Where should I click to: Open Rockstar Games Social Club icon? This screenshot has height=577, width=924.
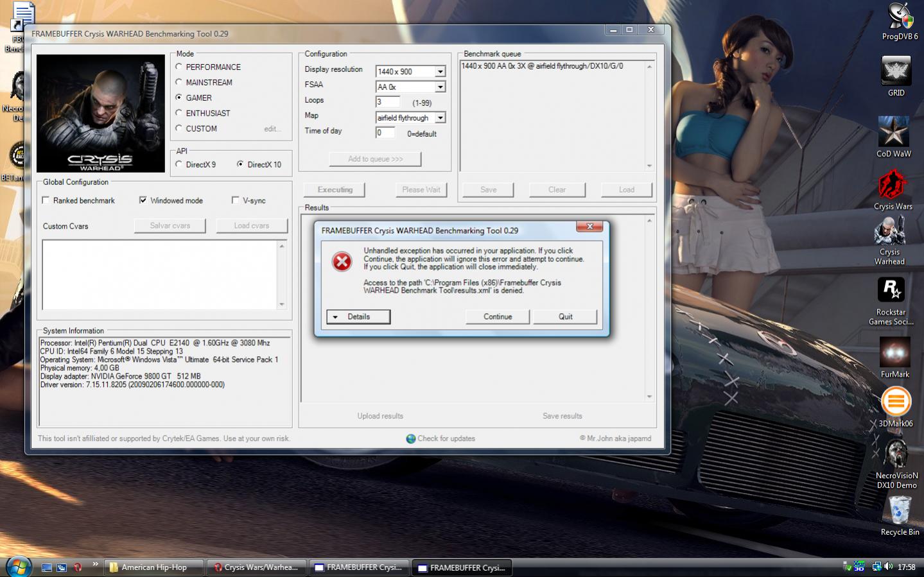[891, 301]
